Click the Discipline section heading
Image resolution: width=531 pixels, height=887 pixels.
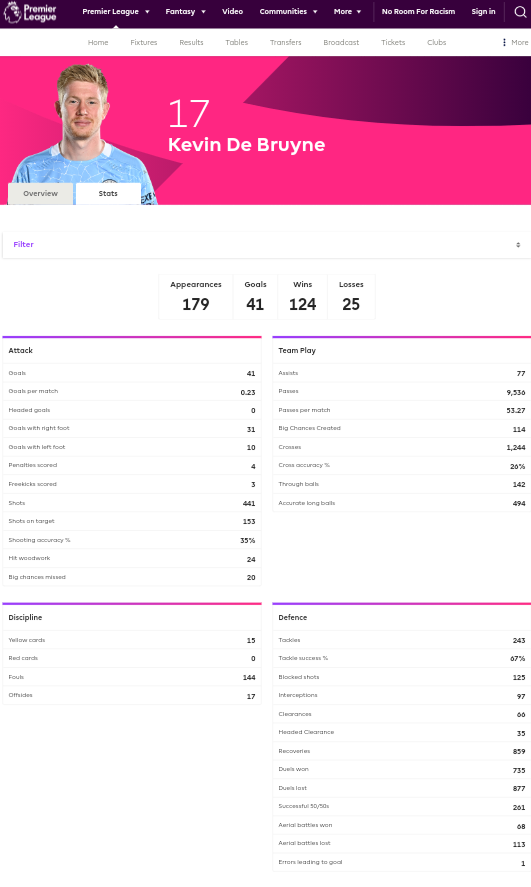(x=25, y=618)
